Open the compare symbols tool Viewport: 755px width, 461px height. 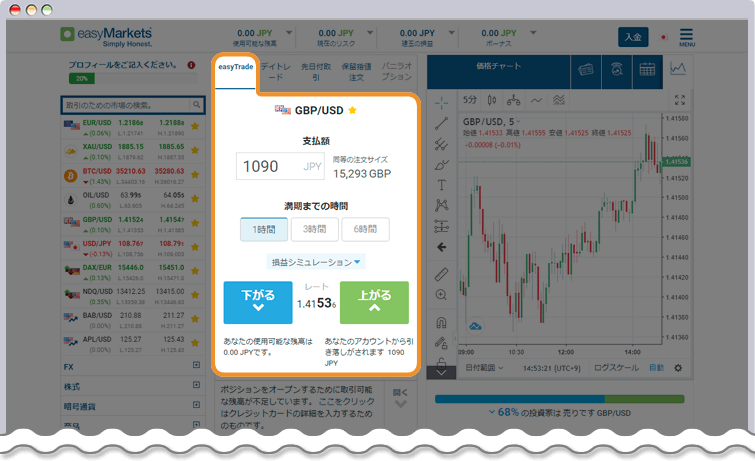[x=513, y=100]
